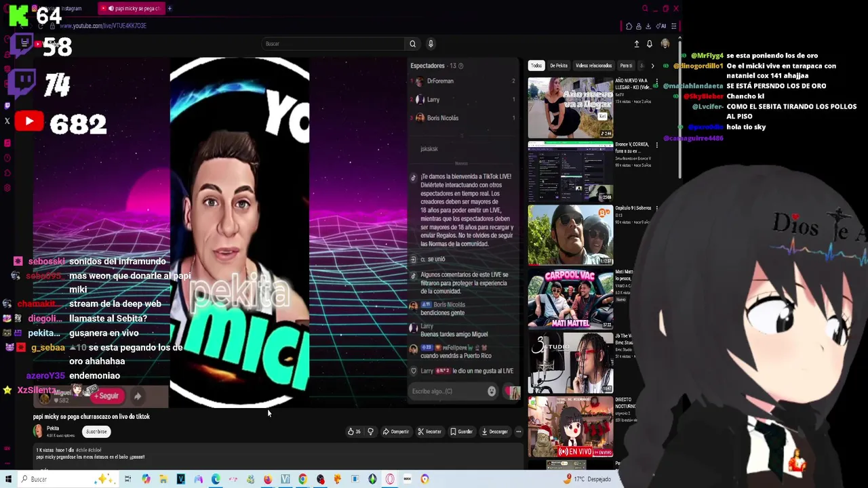The height and width of the screenshot is (488, 868).
Task: Click the Guardar save button
Action: tap(461, 432)
